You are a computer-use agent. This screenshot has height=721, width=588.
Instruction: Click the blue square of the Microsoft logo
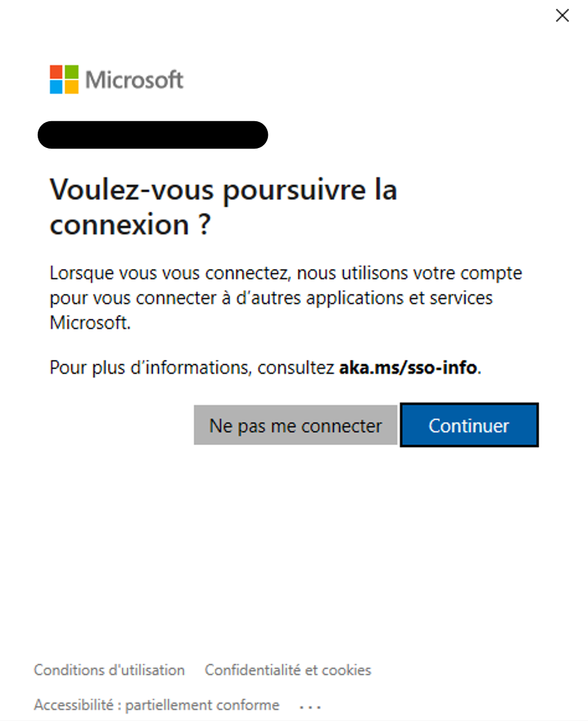[x=57, y=87]
